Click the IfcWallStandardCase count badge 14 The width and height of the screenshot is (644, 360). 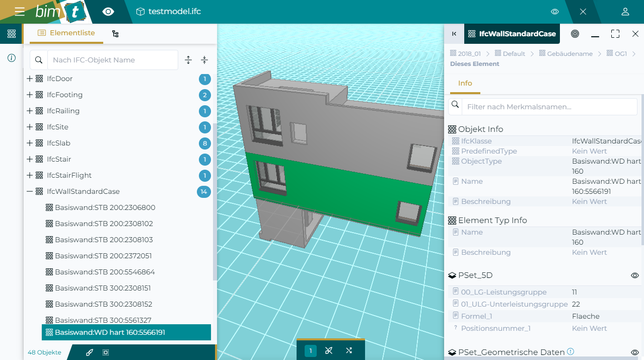[x=204, y=191]
